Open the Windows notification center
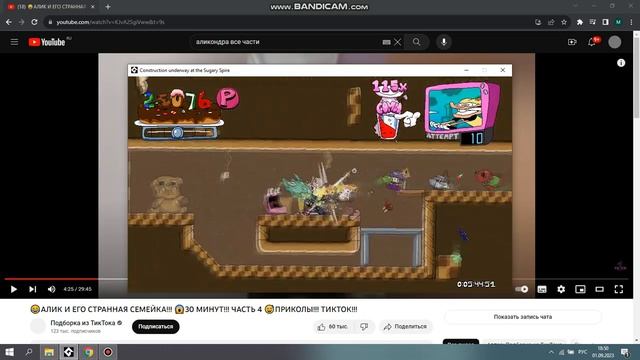640x360 pixels. [x=624, y=352]
